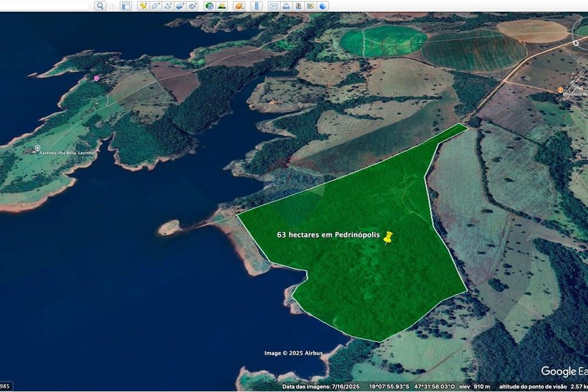This screenshot has height=392, width=588.
Task: Open the planet switcher dropdown
Action: tap(239, 6)
